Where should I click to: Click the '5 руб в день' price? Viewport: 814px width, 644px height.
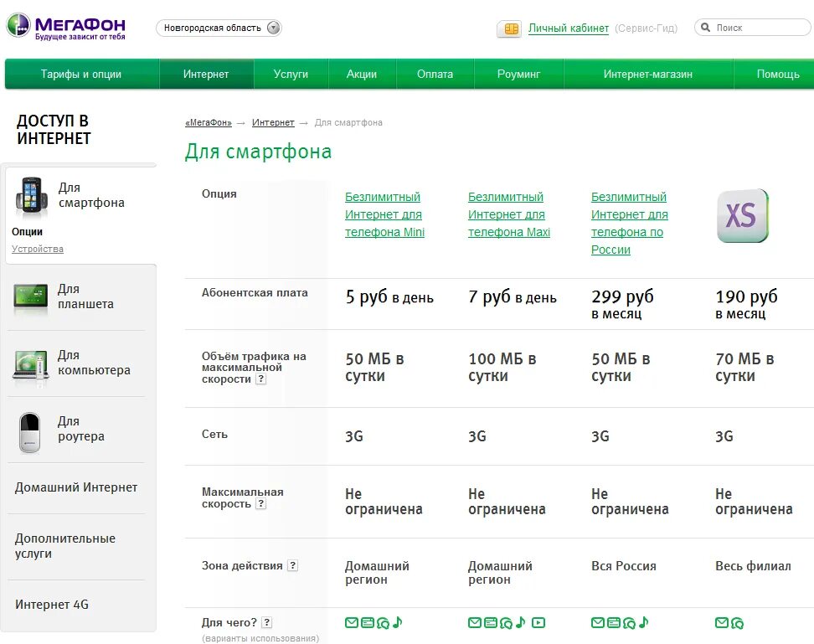(389, 297)
